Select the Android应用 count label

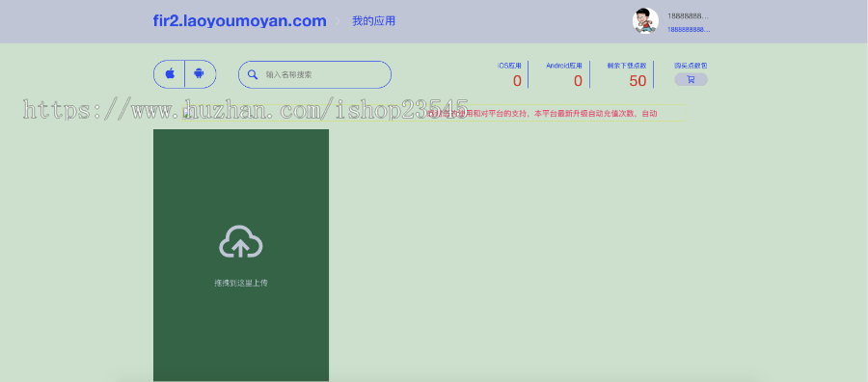(x=564, y=66)
